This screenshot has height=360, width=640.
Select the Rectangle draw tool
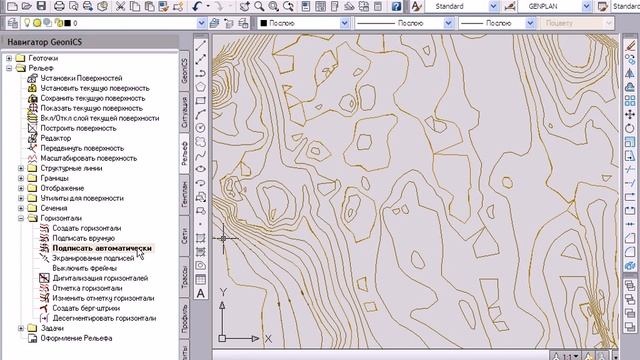[x=200, y=100]
